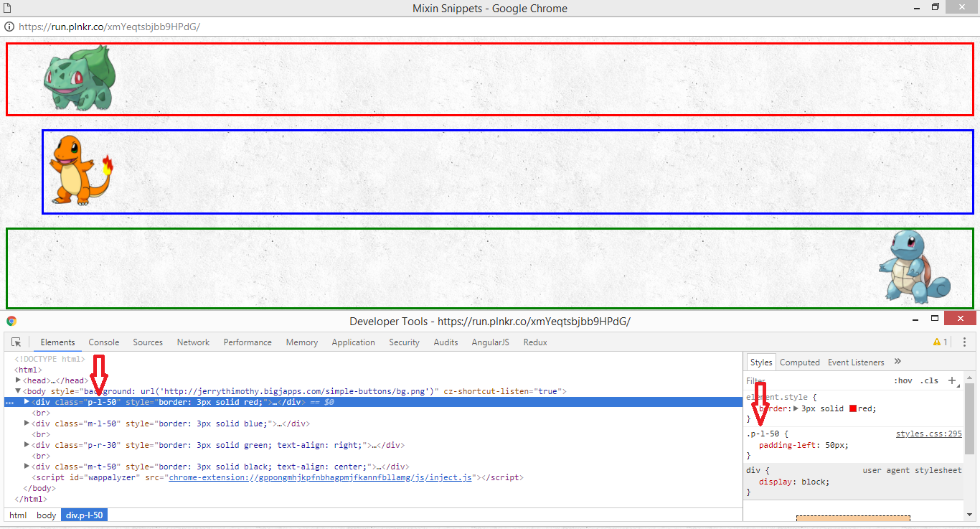Click the red border color swatch

tap(853, 408)
